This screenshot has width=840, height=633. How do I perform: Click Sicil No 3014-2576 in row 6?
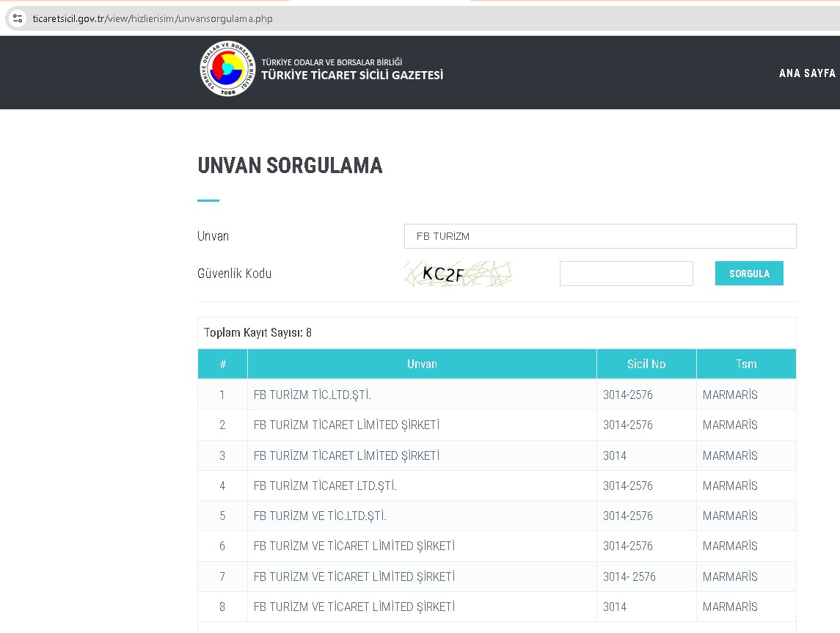pos(628,546)
